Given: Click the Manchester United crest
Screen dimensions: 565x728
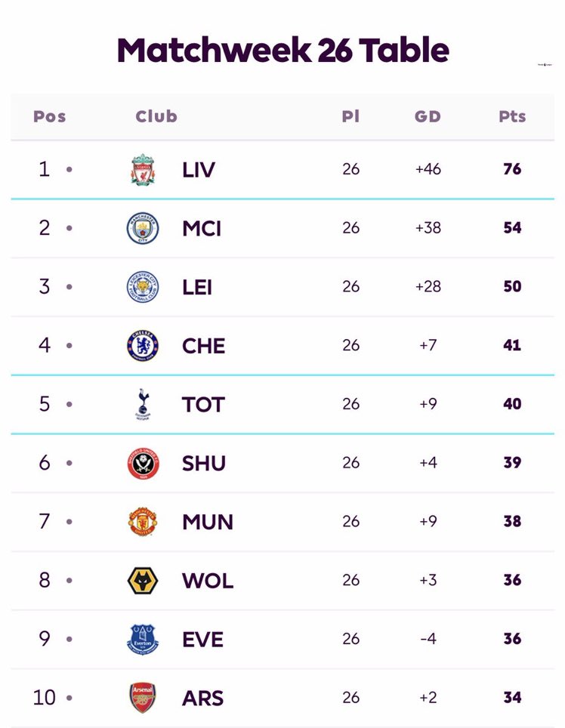Looking at the screenshot, I should coord(143,522).
